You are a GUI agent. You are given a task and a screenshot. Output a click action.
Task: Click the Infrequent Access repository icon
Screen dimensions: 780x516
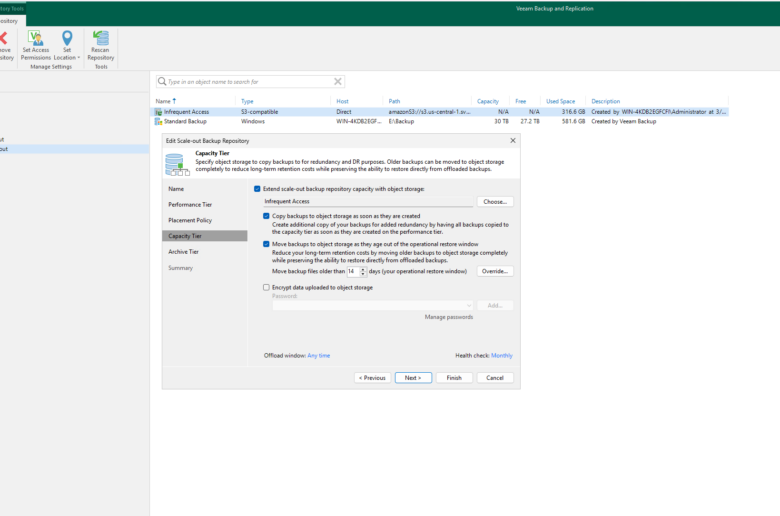pos(158,112)
